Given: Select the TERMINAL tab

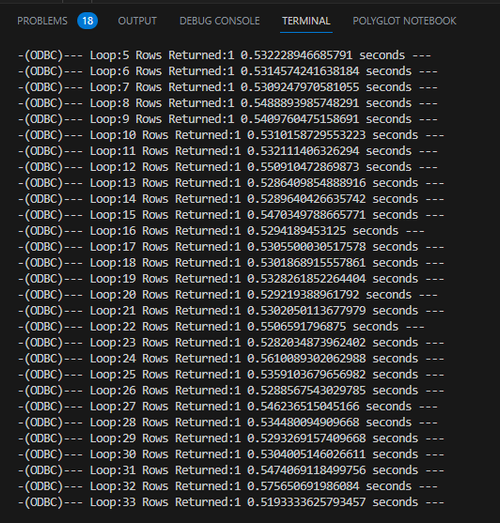Looking at the screenshot, I should (x=306, y=21).
